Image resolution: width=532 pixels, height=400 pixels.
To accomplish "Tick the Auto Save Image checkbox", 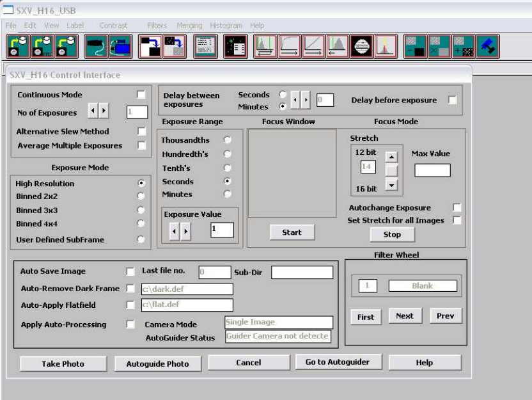I will [130, 271].
